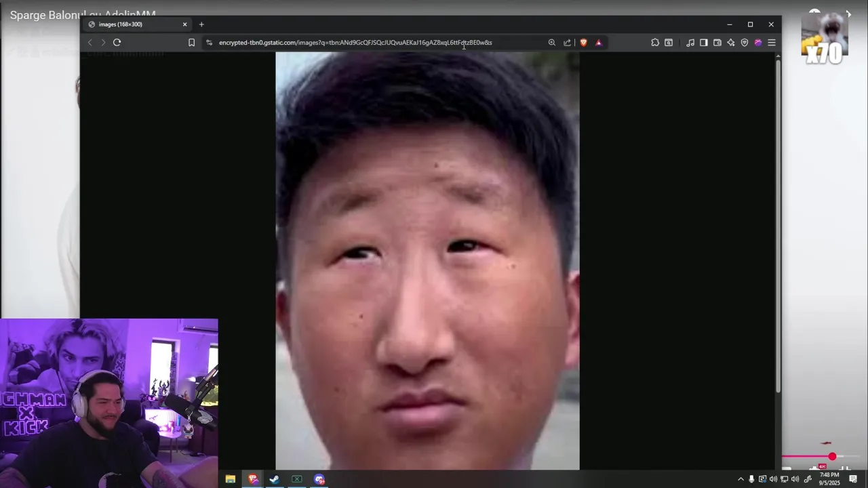
Task: Go forward with the browser forward arrow
Action: 103,42
